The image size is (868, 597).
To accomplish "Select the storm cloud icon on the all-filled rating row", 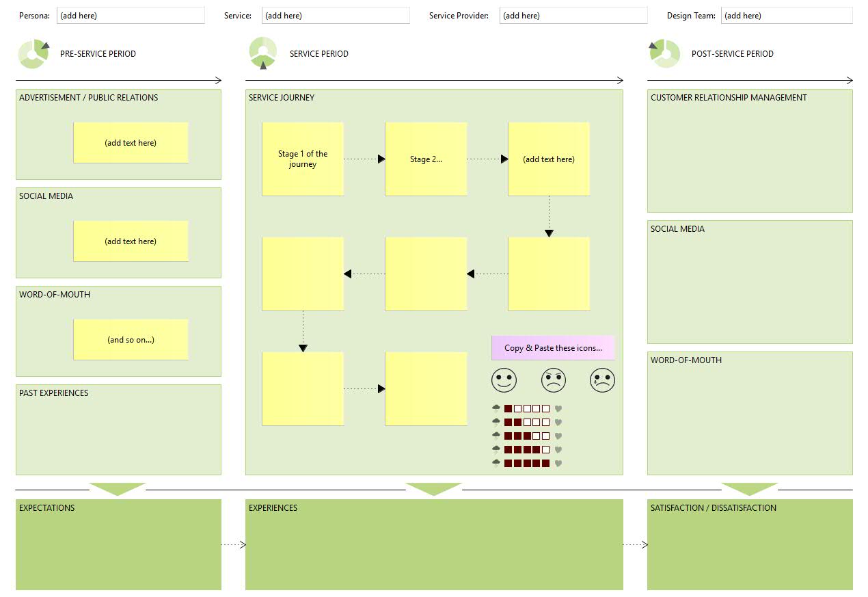I will pos(496,464).
